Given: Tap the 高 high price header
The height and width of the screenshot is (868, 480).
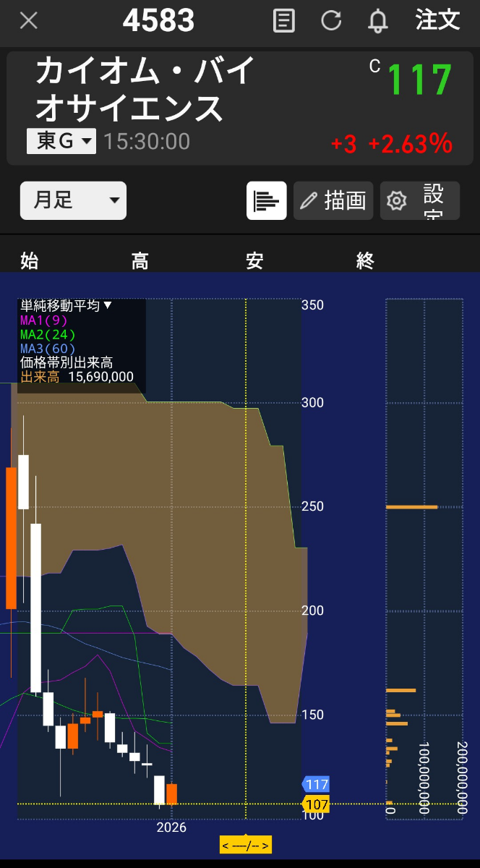Looking at the screenshot, I should click(x=140, y=261).
